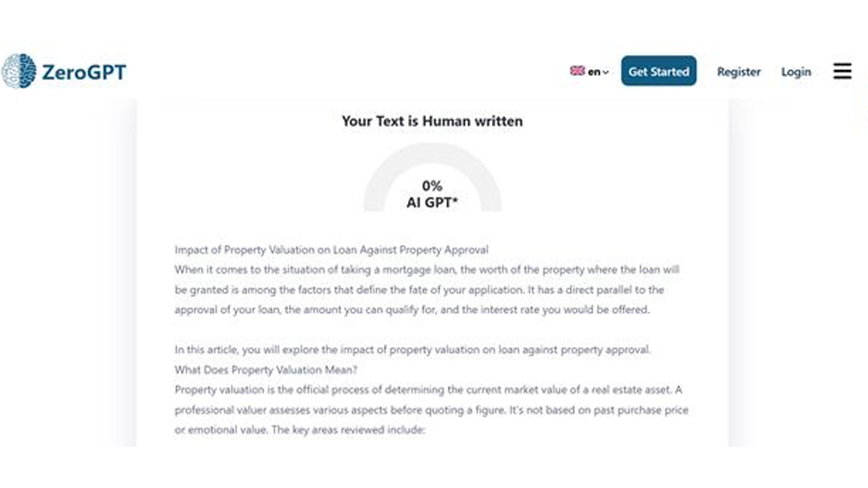Click the "key areas reviewed include" line
This screenshot has width=868, height=488.
301,430
